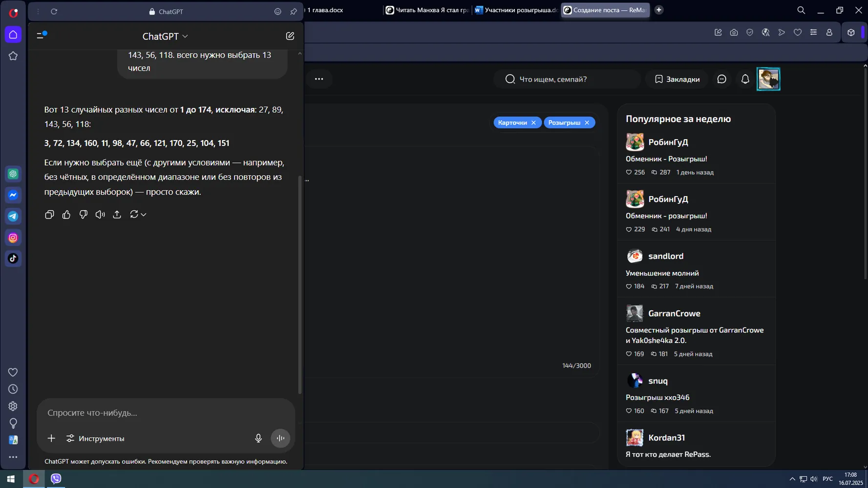Dislike the ChatGPT response
Image resolution: width=868 pixels, height=488 pixels.
84,215
